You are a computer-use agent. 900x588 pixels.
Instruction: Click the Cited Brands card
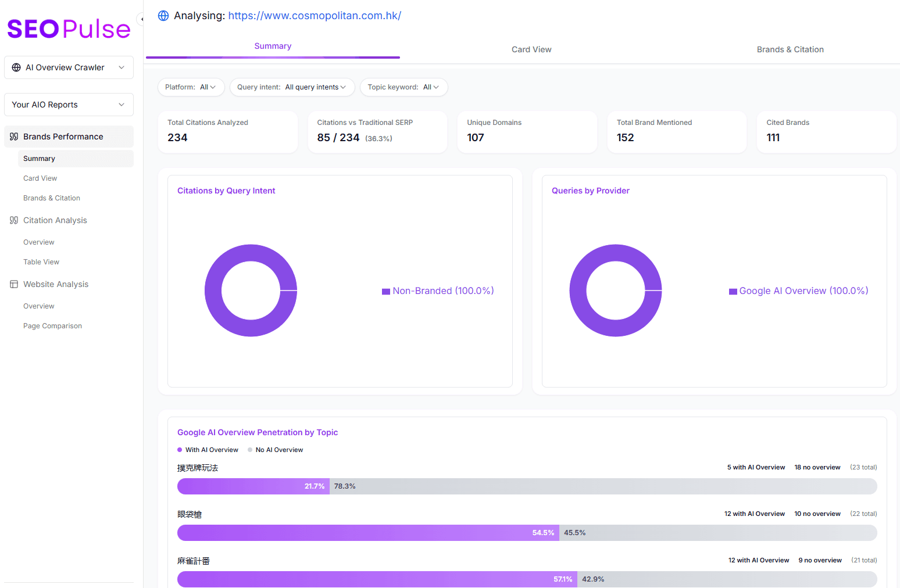pyautogui.click(x=827, y=132)
